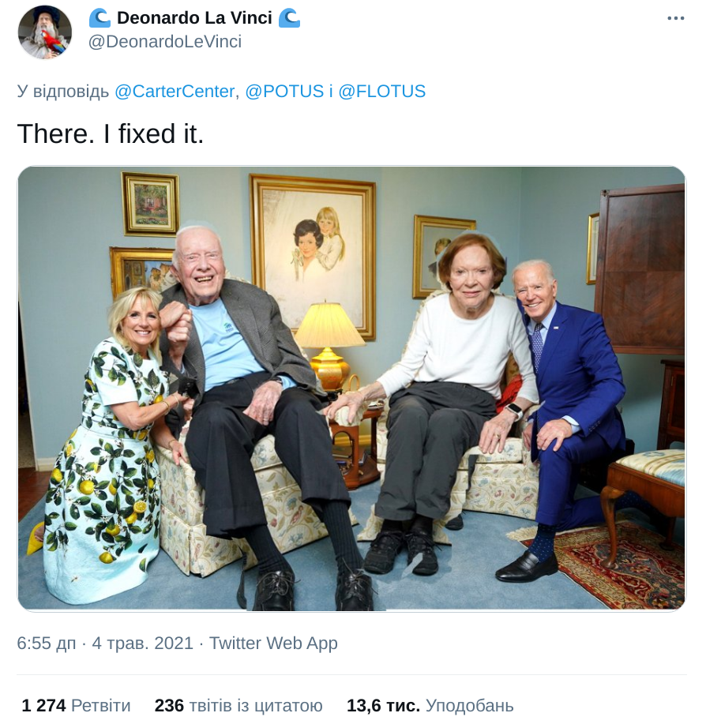706x728 pixels.
Task: Open the @POTUS mention link
Action: pos(284,91)
